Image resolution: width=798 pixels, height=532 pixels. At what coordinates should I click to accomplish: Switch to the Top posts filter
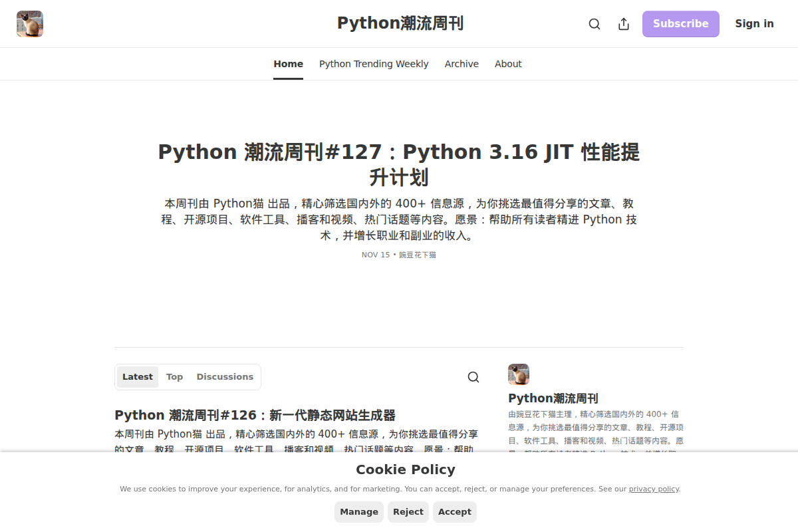click(174, 376)
